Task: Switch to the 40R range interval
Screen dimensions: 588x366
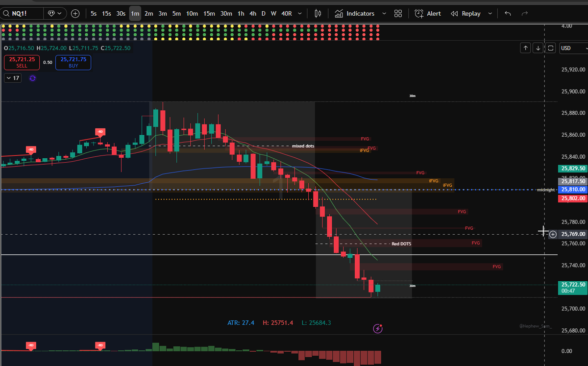Action: (287, 14)
